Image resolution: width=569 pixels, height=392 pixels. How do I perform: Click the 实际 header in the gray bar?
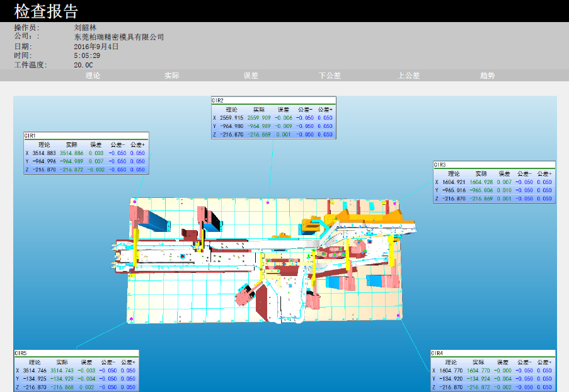(x=171, y=76)
